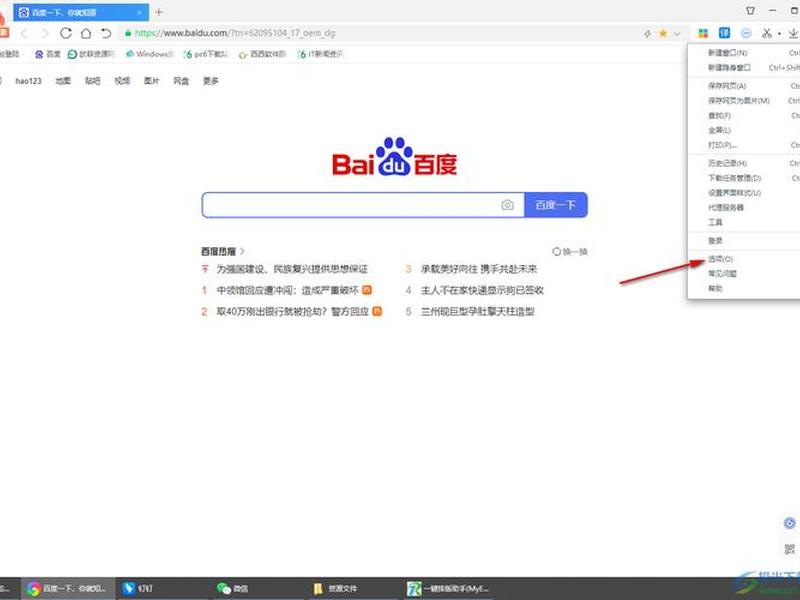Choose 新建窗口(N) from the menu

pyautogui.click(x=745, y=53)
